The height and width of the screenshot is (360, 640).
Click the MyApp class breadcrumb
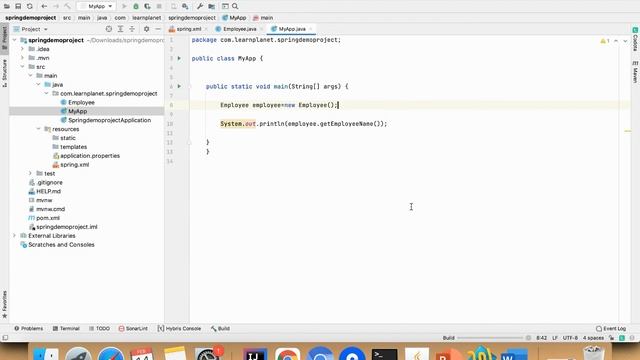tap(234, 18)
